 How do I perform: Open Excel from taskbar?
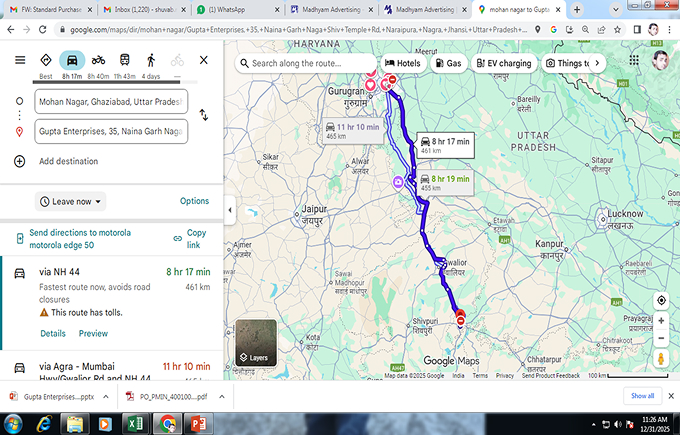(136, 424)
